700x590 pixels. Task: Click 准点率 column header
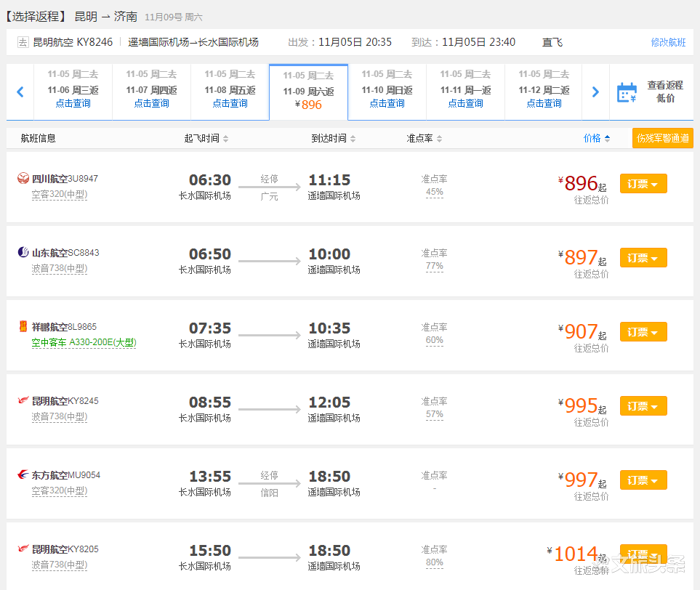click(x=419, y=138)
